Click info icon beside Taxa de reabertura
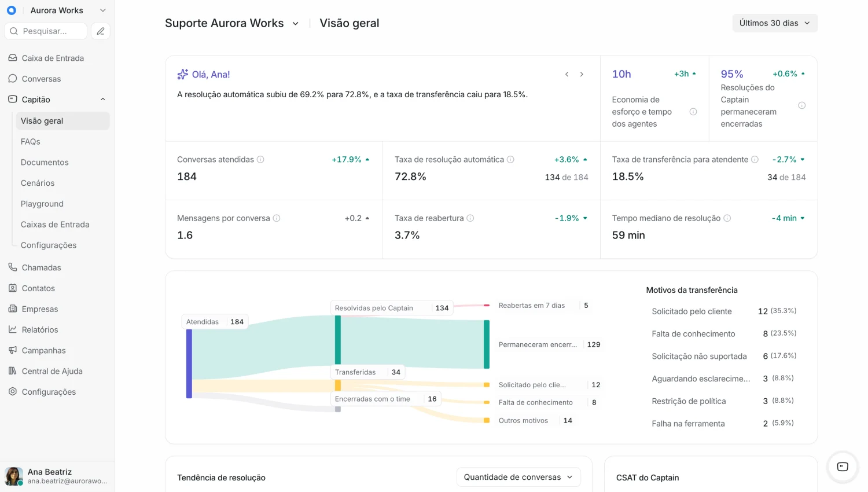The image size is (868, 492). 470,218
